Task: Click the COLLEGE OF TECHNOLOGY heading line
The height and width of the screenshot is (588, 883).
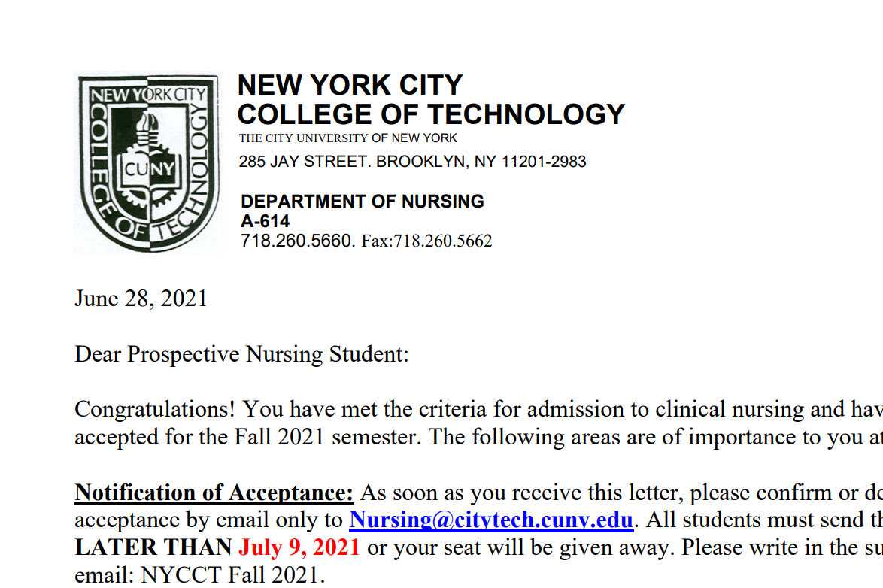Action: [x=431, y=114]
